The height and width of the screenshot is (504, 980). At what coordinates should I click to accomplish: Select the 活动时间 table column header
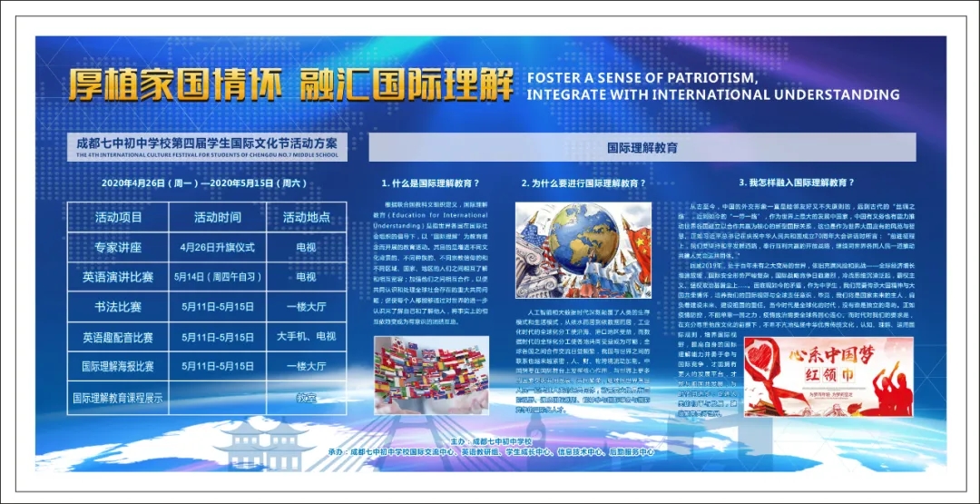[217, 217]
